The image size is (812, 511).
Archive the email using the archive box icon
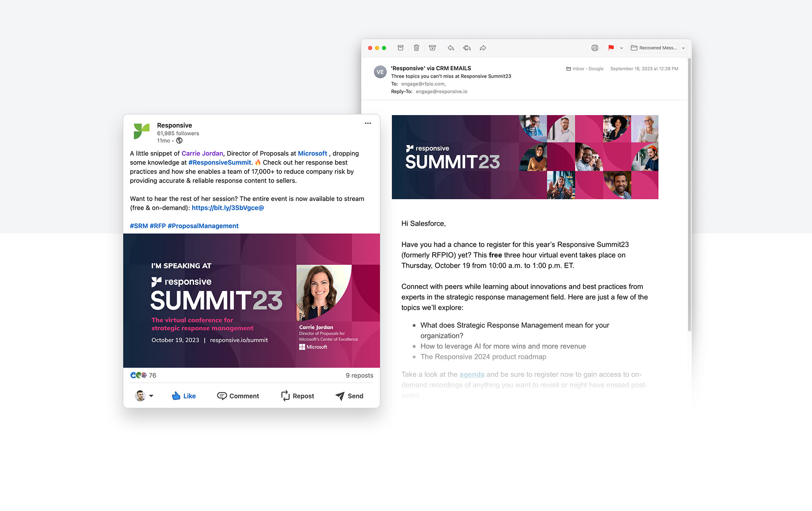(401, 48)
